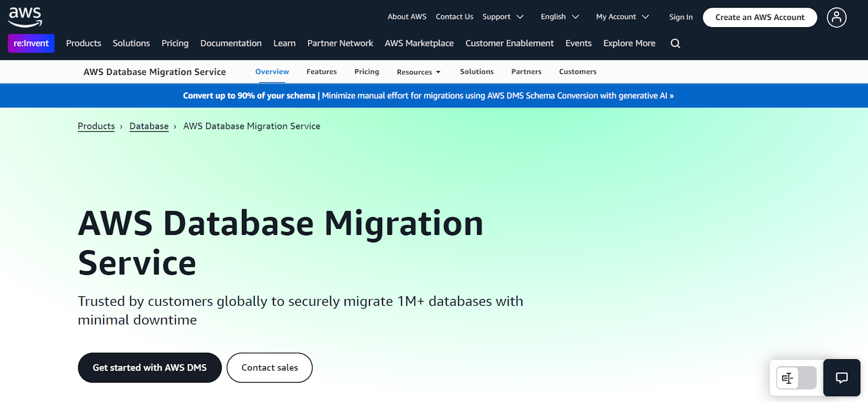Click the re:Invent badge
This screenshot has width=868, height=402.
click(x=31, y=43)
